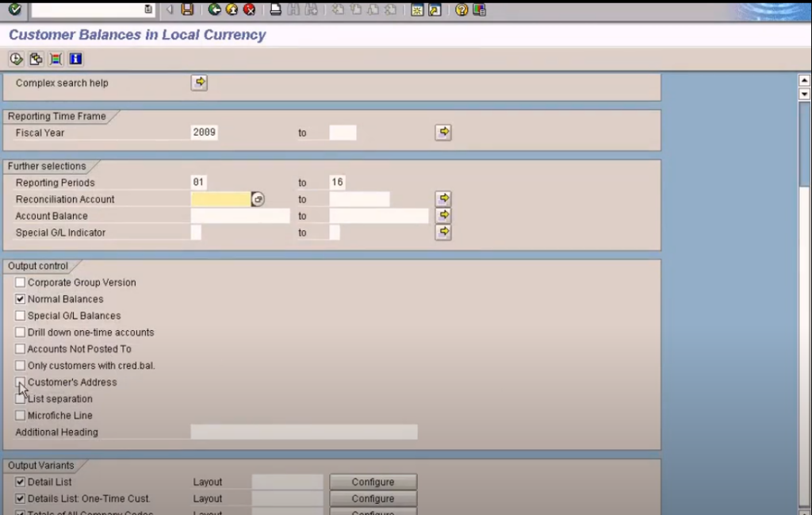Click the Get Variant icon
The width and height of the screenshot is (812, 515).
coord(36,59)
